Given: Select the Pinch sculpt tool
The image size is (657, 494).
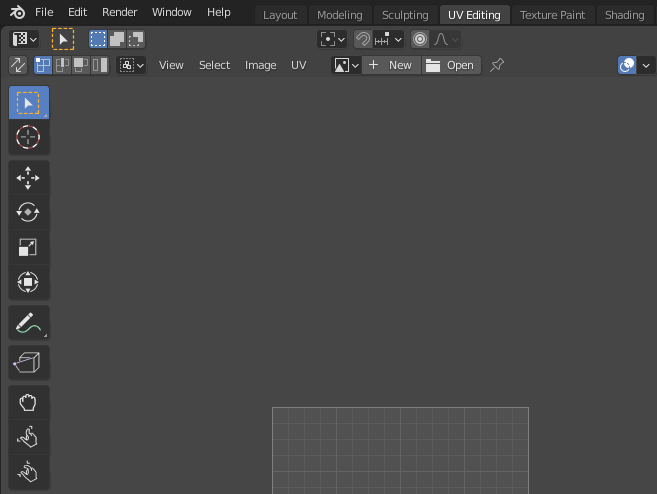Looking at the screenshot, I should 28,472.
